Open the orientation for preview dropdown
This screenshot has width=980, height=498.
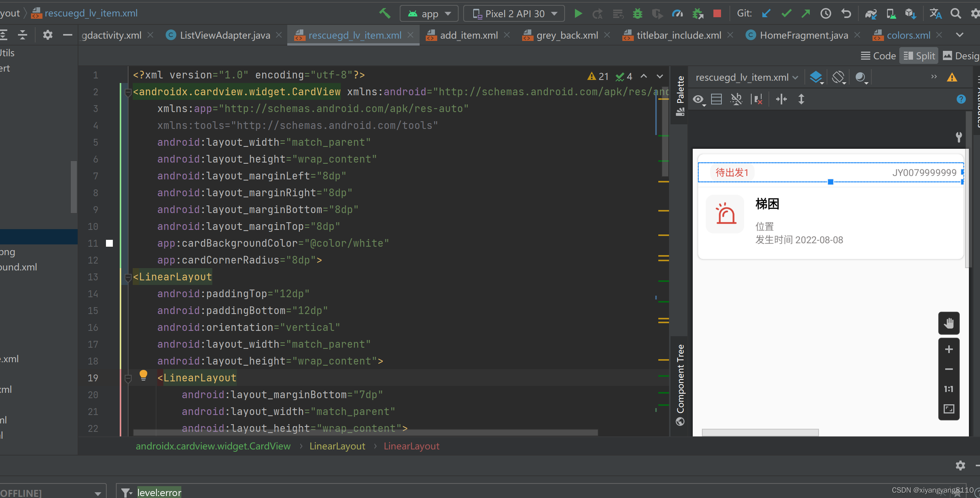pos(838,78)
